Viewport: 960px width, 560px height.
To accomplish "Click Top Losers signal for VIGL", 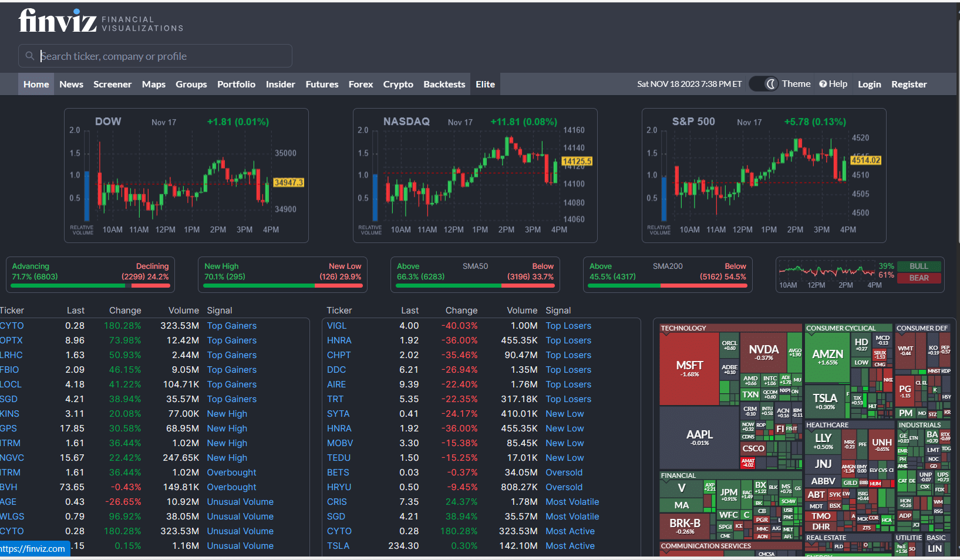I will tap(568, 326).
